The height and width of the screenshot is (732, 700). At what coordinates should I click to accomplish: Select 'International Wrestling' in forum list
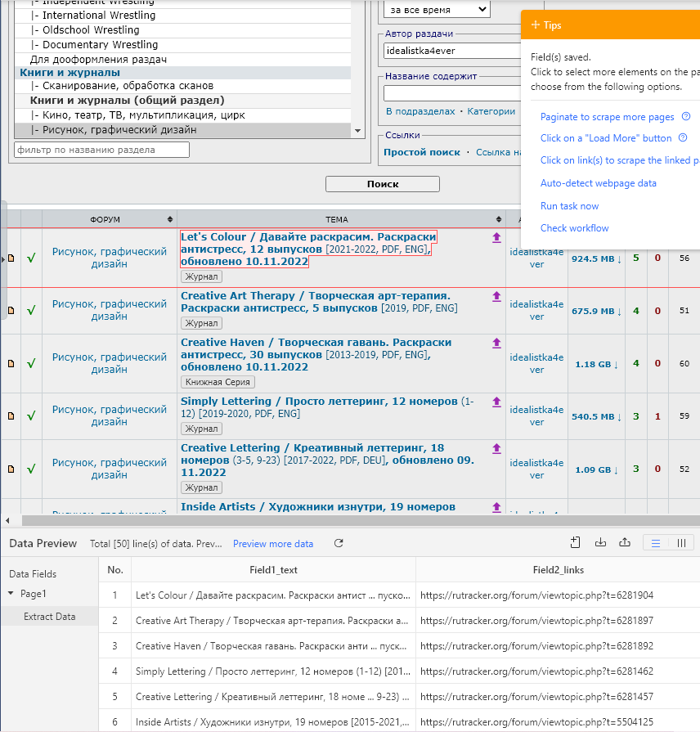pos(183,16)
